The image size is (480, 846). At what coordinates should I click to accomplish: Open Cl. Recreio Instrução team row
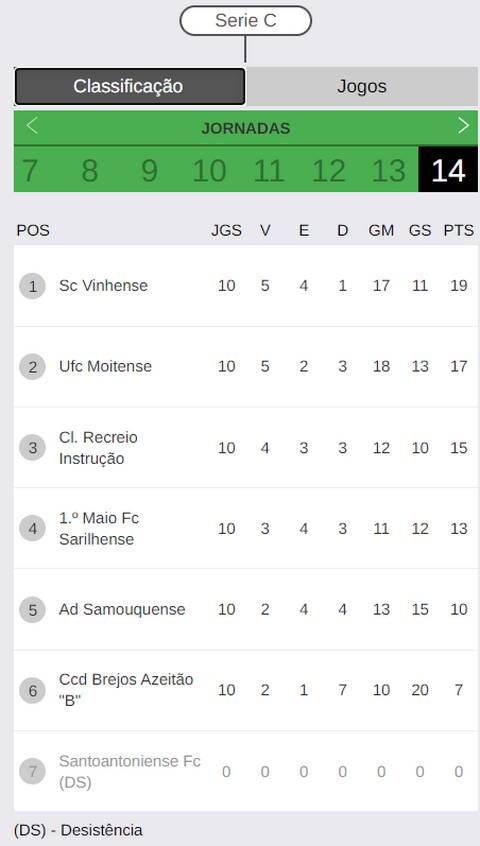pyautogui.click(x=245, y=448)
